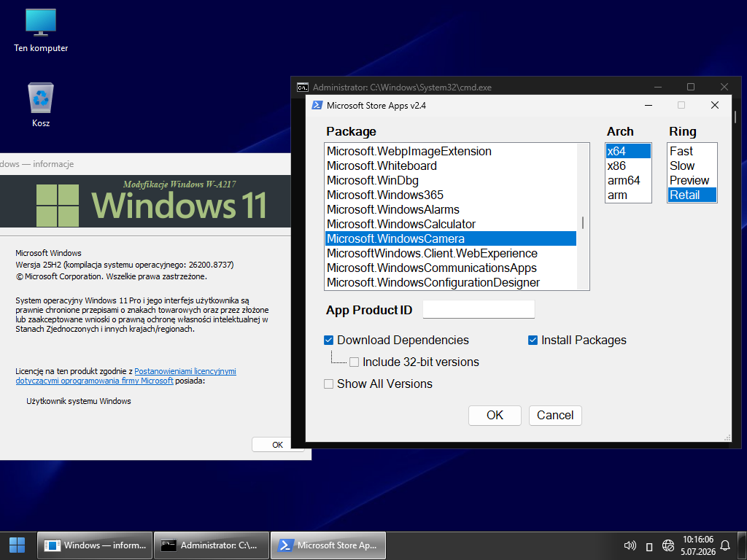Select arm architecture in Arch list
Image resolution: width=747 pixels, height=560 pixels.
point(628,195)
